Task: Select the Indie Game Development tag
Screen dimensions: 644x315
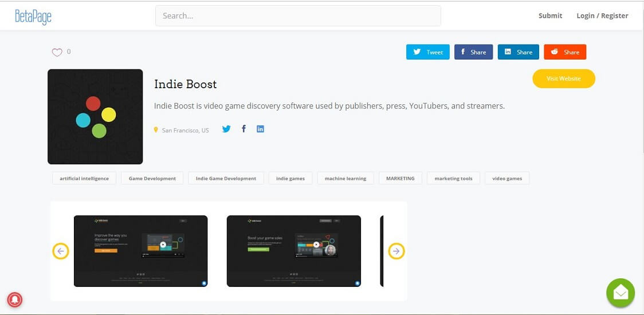Action: pos(226,178)
